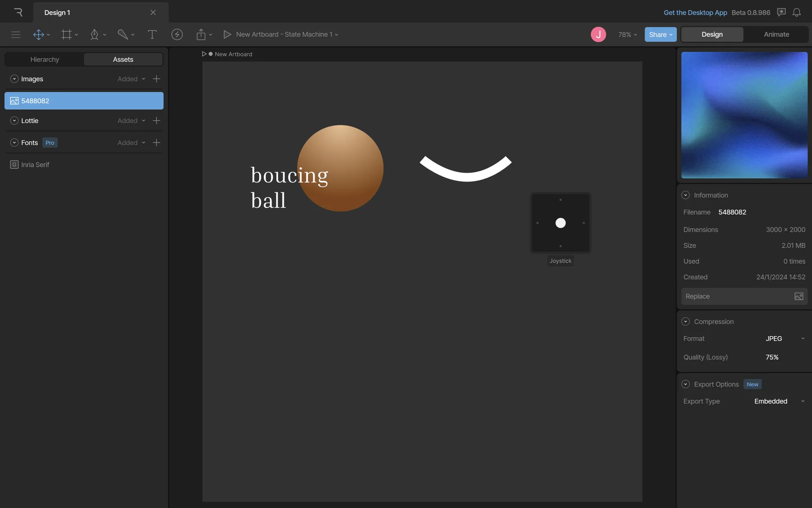The image size is (812, 508).
Task: Select the Pen tool in toolbar
Action: (x=94, y=34)
